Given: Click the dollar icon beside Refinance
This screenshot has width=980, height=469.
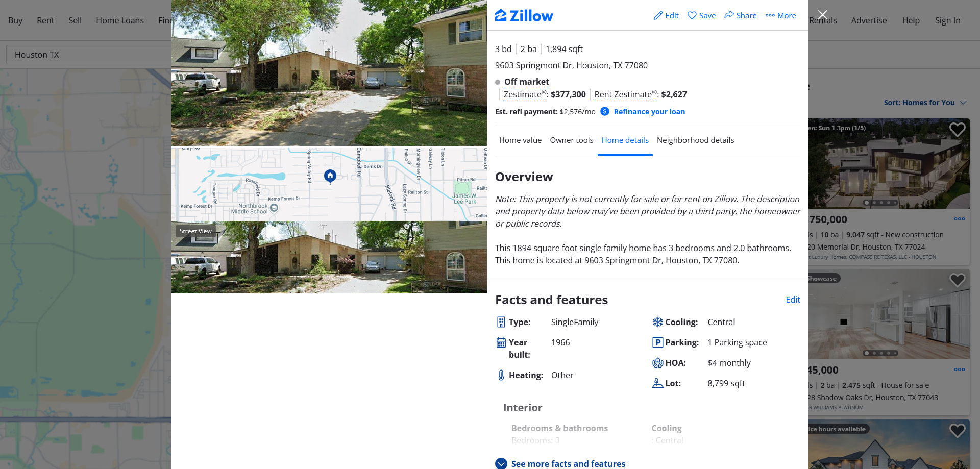Looking at the screenshot, I should pyautogui.click(x=605, y=111).
